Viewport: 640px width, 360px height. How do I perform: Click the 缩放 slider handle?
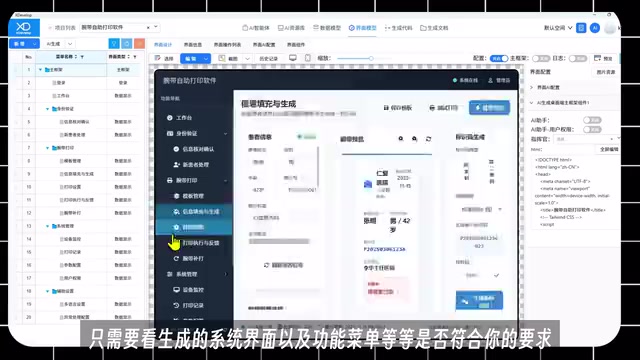(x=371, y=58)
